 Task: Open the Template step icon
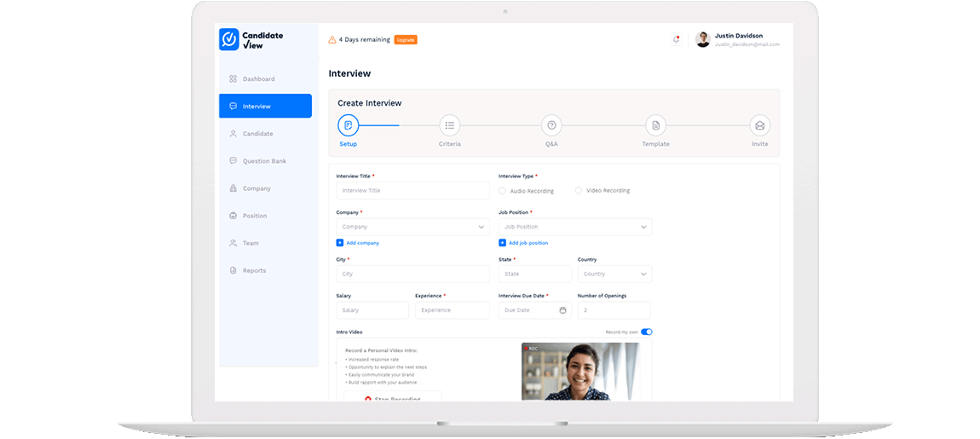click(x=655, y=125)
